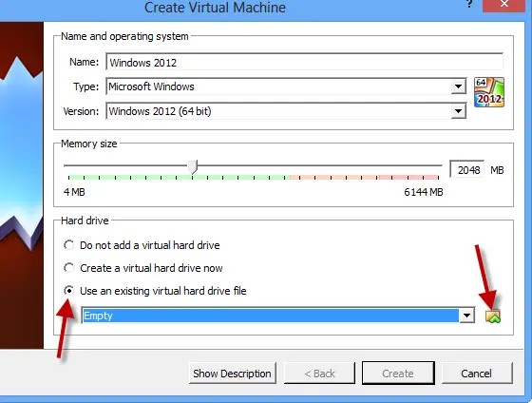Screen dimensions: 532x403
Task: Click the Back button
Action: [319, 374]
